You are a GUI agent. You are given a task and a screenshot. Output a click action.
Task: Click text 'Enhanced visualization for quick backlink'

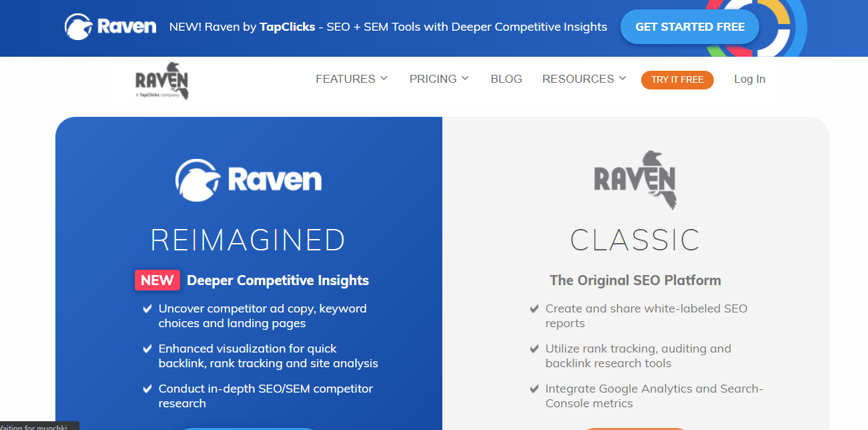pyautogui.click(x=268, y=356)
